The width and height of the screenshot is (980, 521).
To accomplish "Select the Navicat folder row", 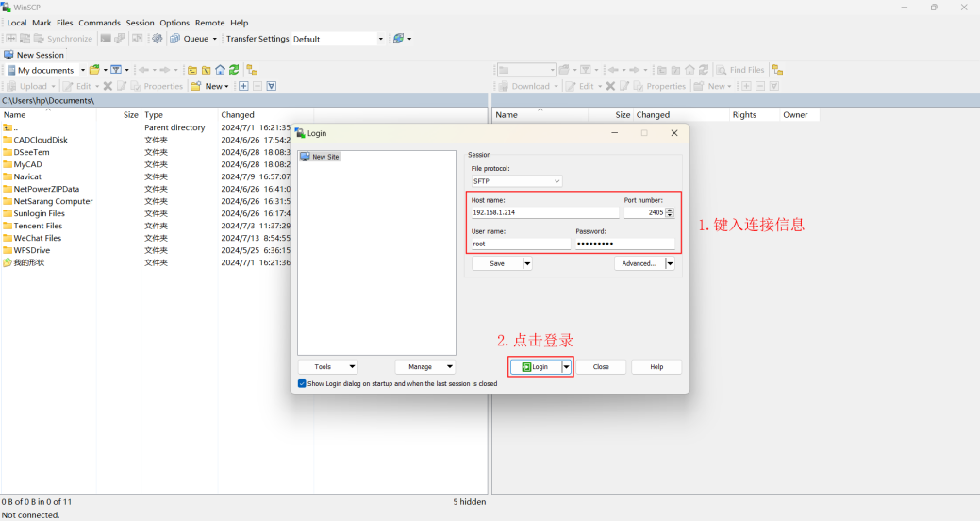I will tap(27, 176).
